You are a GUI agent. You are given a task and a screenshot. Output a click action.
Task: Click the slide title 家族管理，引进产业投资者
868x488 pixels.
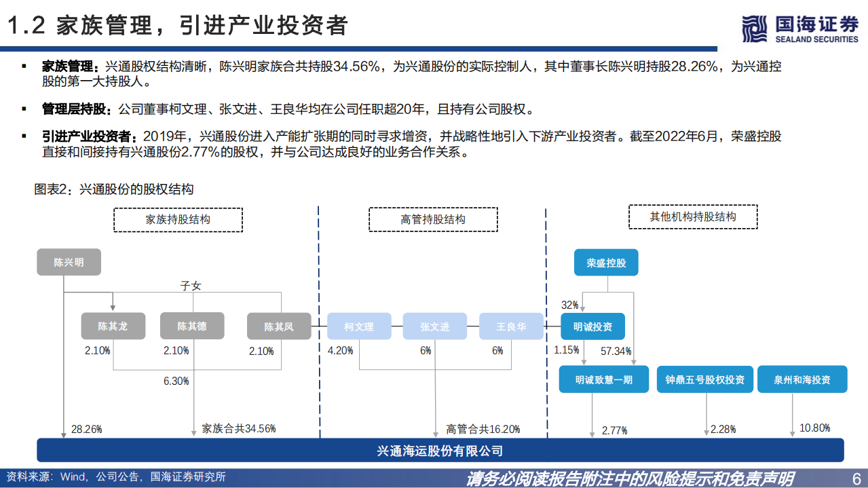(x=178, y=25)
